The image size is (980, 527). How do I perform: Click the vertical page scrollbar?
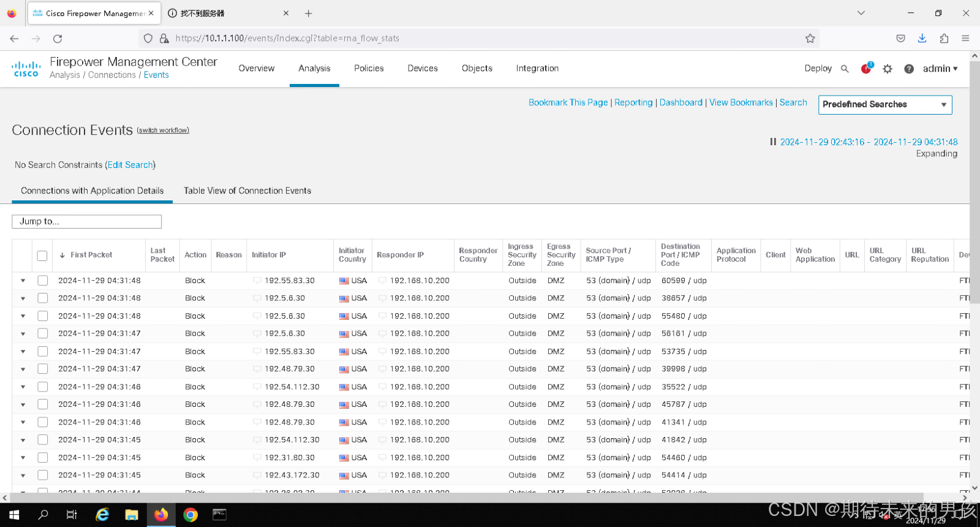pyautogui.click(x=974, y=184)
